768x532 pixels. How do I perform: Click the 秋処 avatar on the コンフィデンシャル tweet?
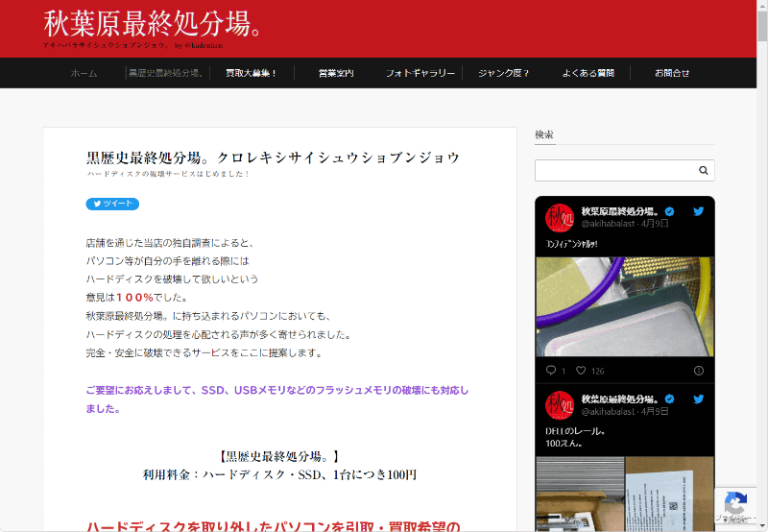coord(560,217)
